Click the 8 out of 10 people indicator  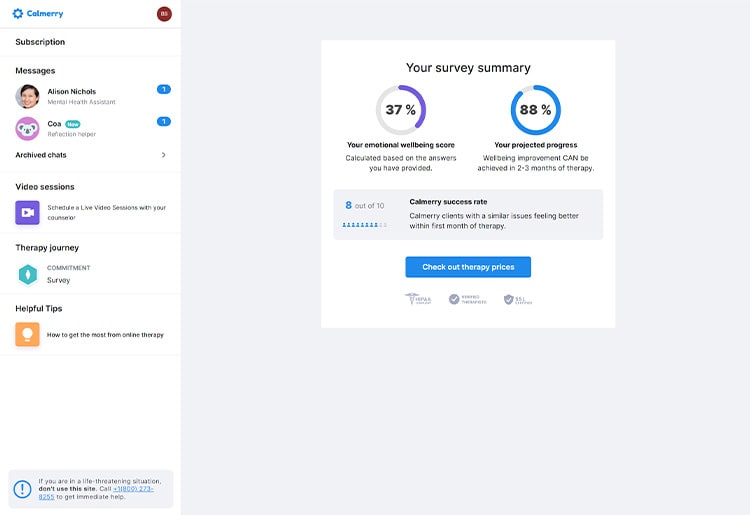(364, 224)
